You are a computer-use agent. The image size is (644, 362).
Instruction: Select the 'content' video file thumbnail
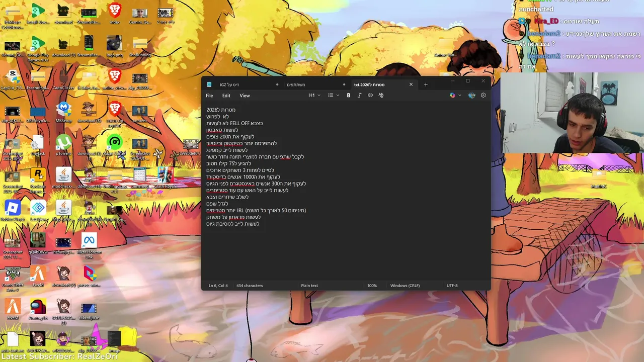tap(140, 113)
